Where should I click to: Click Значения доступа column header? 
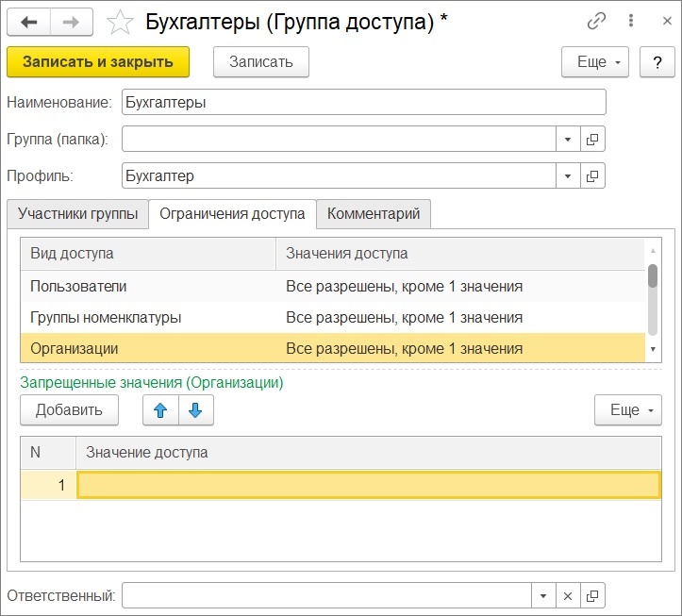point(460,253)
